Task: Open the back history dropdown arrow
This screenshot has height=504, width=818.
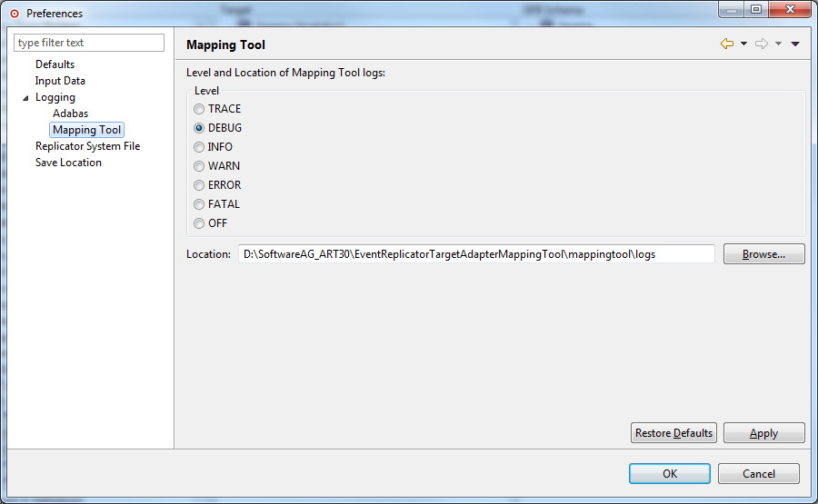Action: pos(743,44)
